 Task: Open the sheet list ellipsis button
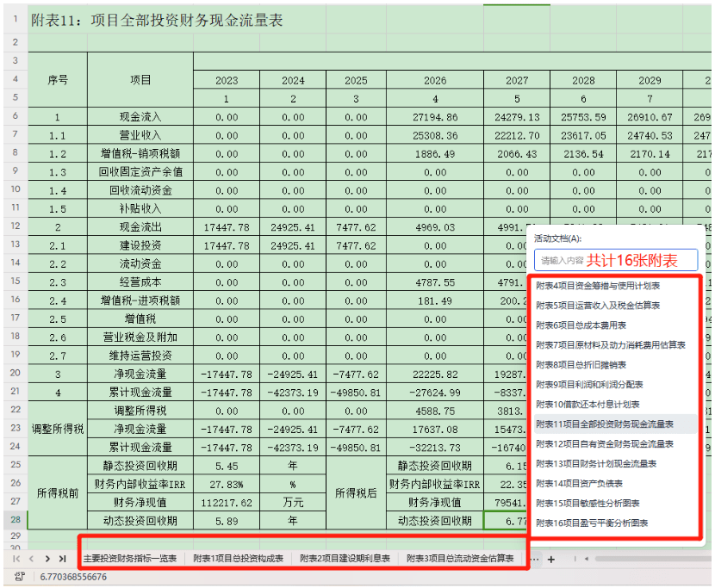pyautogui.click(x=535, y=559)
